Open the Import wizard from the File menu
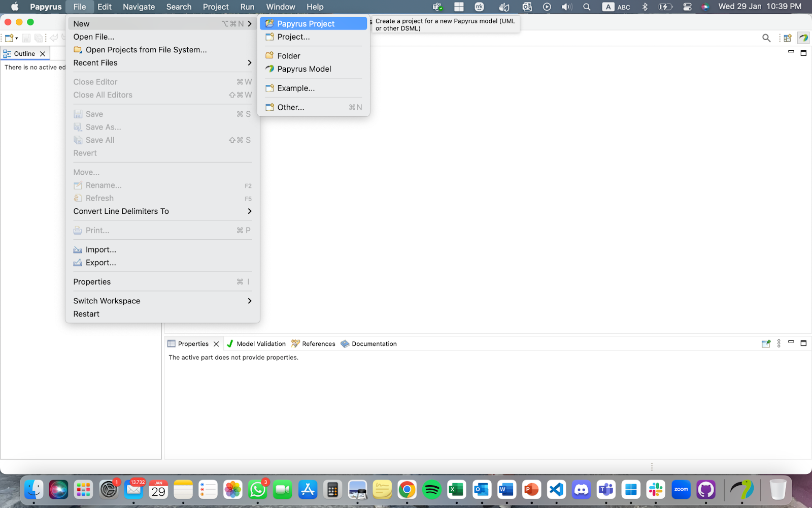Screen dimensions: 812x508 click(100, 249)
